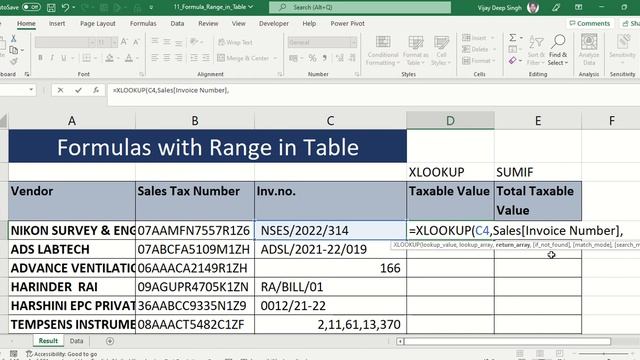This screenshot has height=360, width=640.
Task: Open the Help ribbon tab
Action: pos(309,24)
